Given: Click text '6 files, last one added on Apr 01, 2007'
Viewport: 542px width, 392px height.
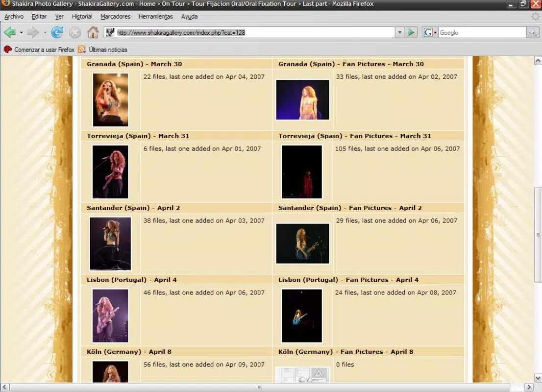Looking at the screenshot, I should (x=202, y=148).
